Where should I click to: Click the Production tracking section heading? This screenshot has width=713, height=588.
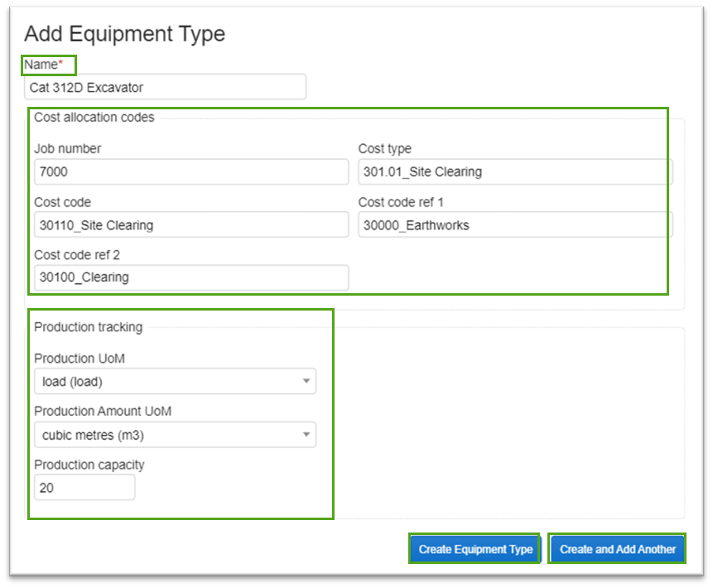[x=88, y=326]
